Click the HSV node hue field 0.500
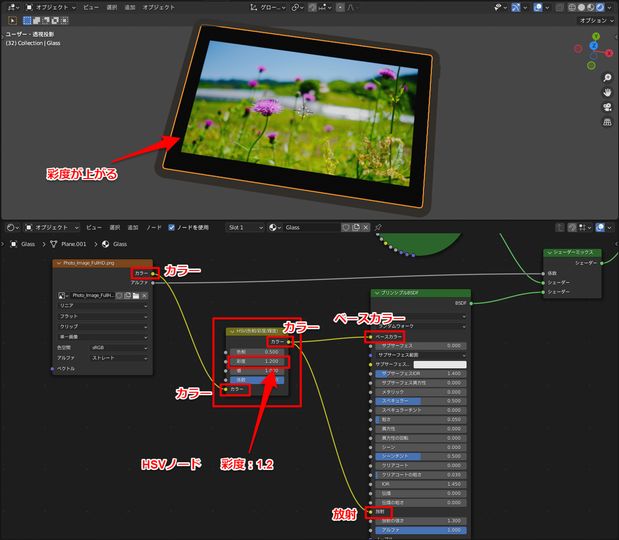The image size is (619, 540). tap(258, 351)
